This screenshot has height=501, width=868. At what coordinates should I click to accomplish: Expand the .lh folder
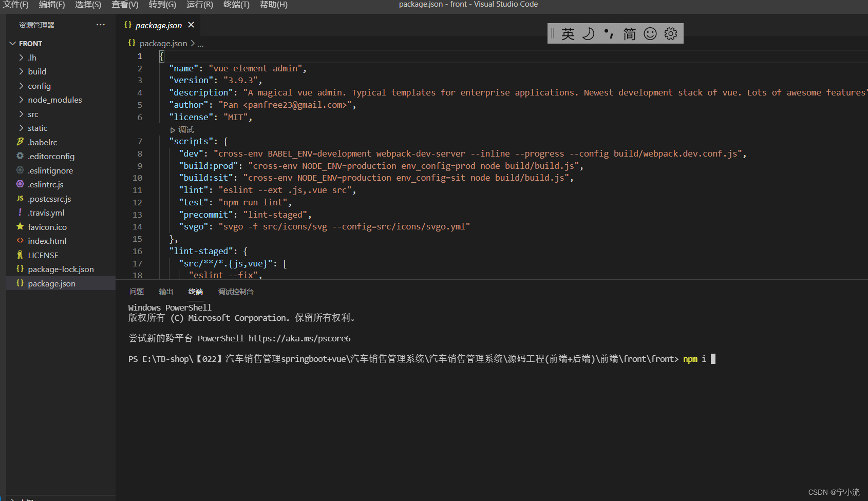(62, 57)
